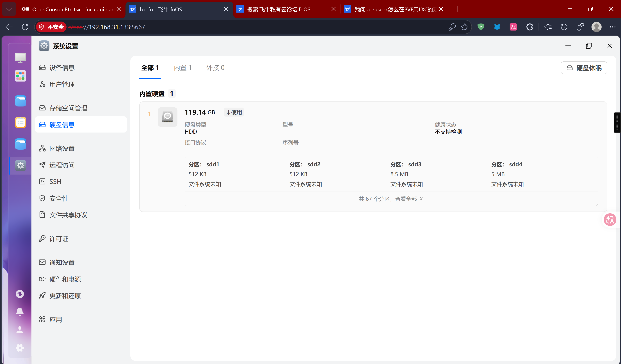Open 存储空间管理 settings page
Viewport: 621px width, 364px height.
(x=68, y=108)
